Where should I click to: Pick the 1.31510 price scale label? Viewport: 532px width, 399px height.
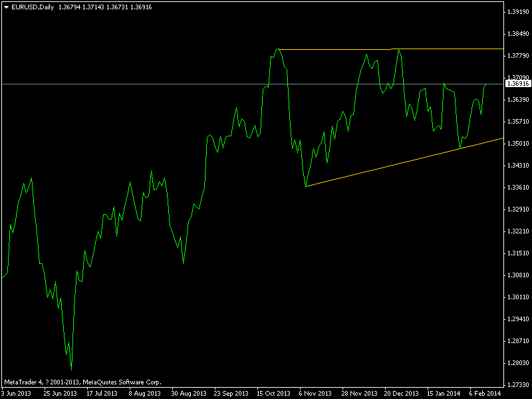518,253
